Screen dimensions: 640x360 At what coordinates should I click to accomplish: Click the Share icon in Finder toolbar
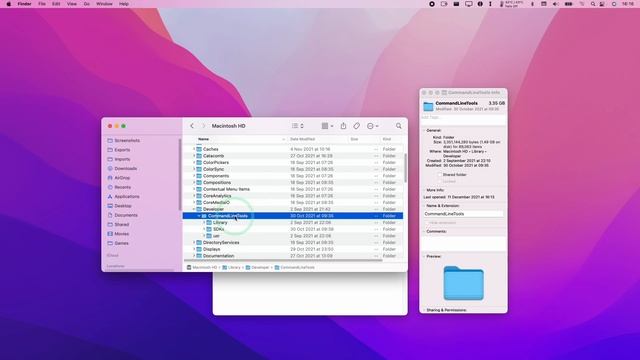click(x=343, y=126)
